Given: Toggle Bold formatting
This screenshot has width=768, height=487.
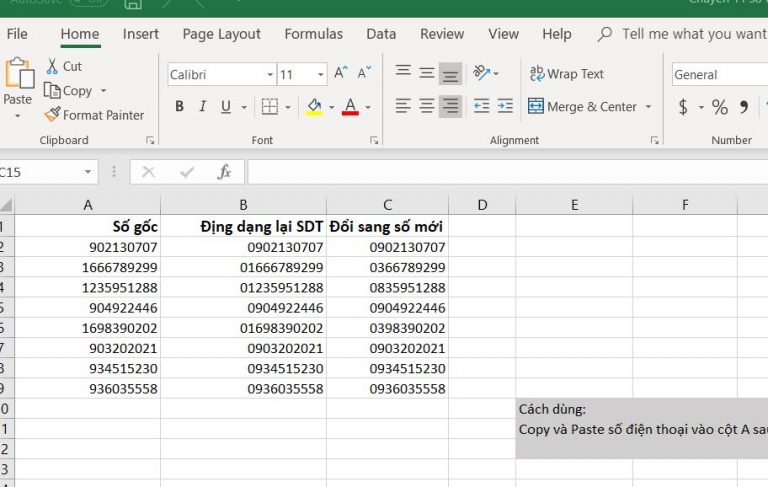Looking at the screenshot, I should tap(179, 106).
